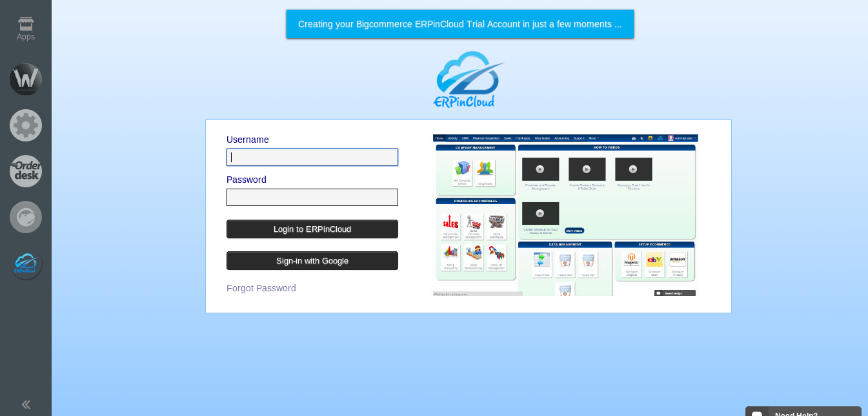
Task: Open the Forgot Password link
Action: [x=261, y=288]
